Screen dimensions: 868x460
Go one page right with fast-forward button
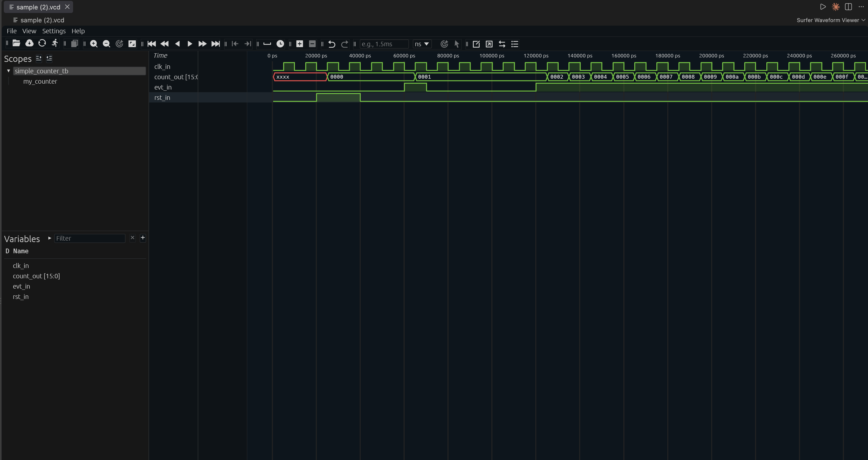202,44
